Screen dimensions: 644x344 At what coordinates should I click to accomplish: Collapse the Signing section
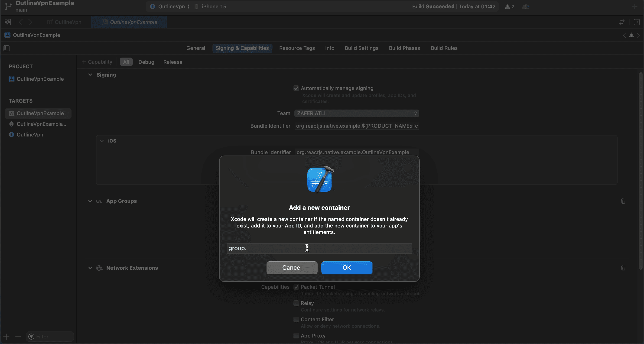tap(90, 75)
